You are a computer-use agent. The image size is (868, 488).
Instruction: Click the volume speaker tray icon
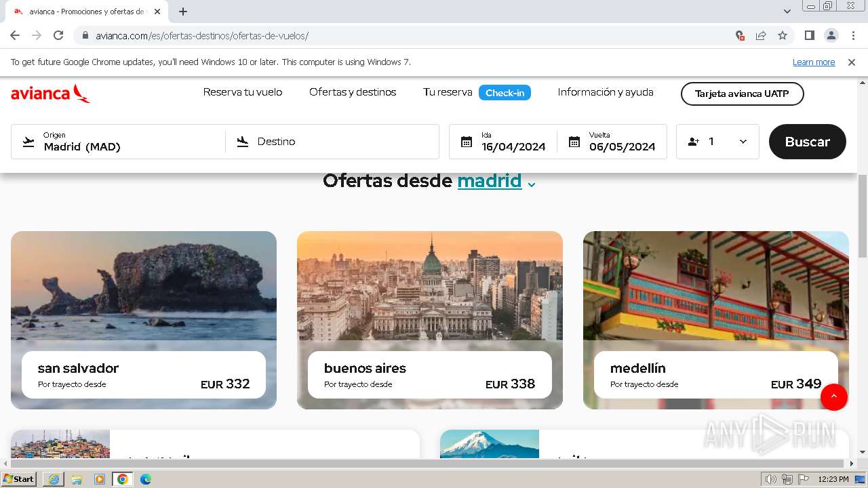coord(770,479)
